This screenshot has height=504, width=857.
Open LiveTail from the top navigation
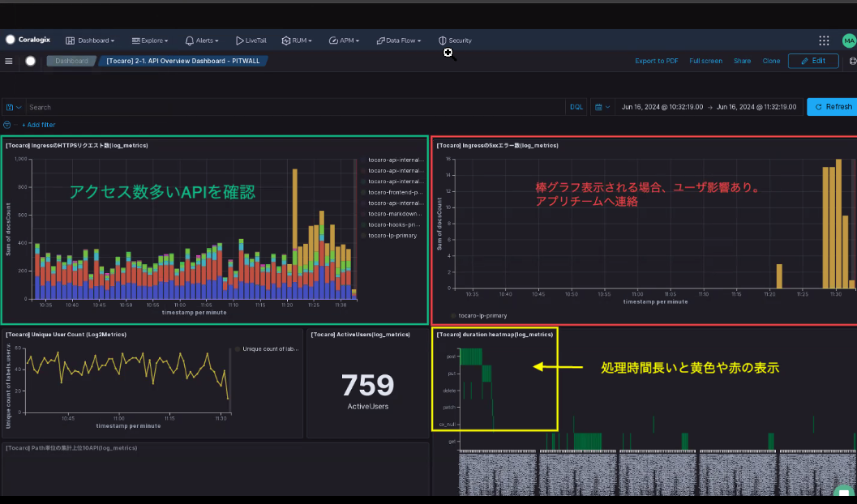pos(251,41)
